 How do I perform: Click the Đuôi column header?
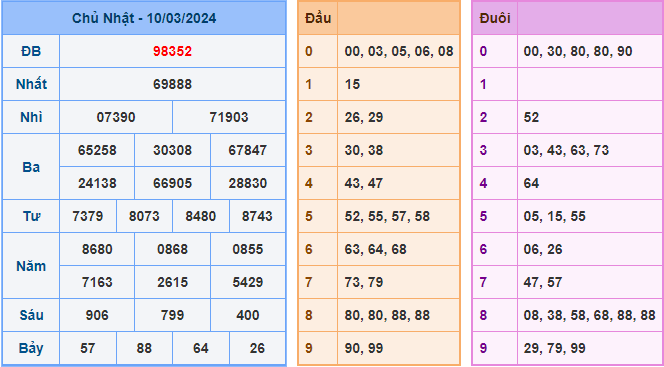495,19
